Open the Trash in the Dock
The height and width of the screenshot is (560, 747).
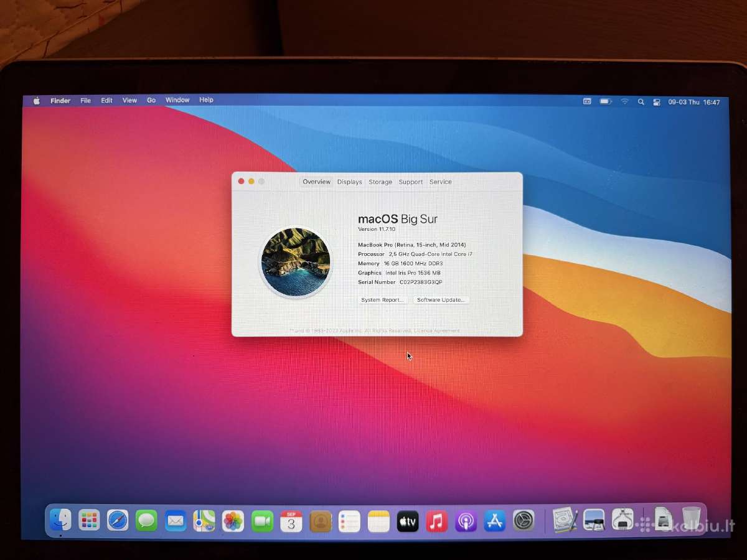coord(691,518)
